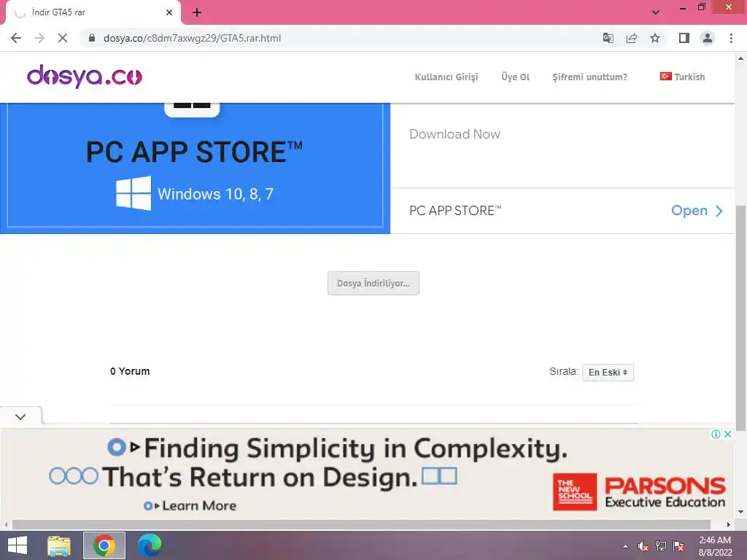747x560 pixels.
Task: Open Google Translate page icon
Action: coord(608,38)
